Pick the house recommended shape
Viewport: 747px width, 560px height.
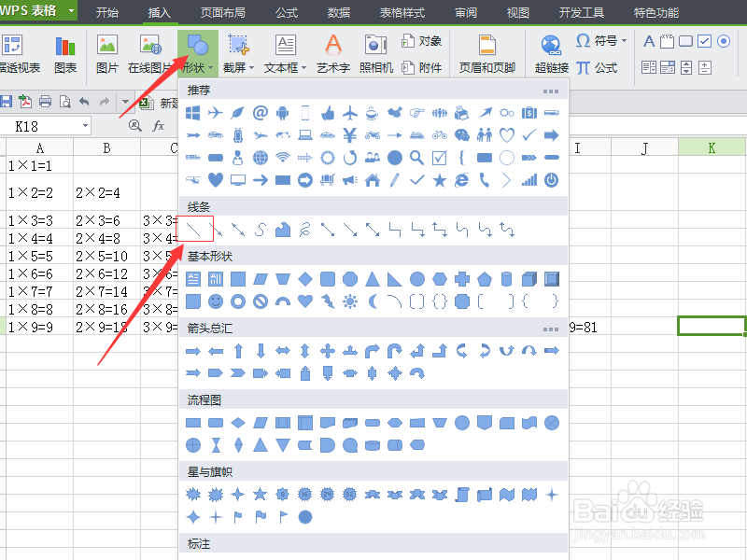(x=372, y=180)
